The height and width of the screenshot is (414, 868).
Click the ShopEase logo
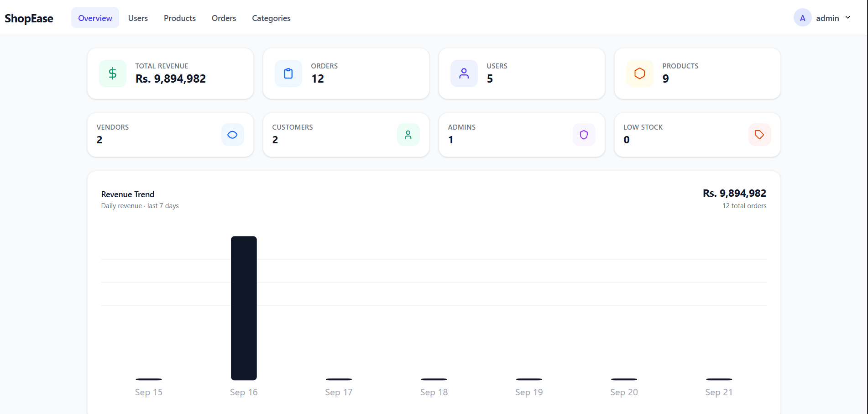point(29,18)
